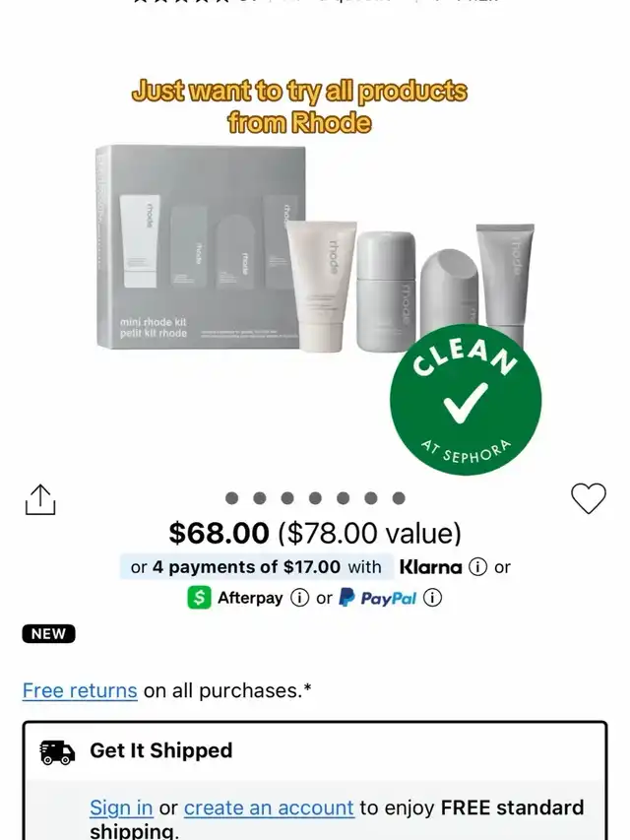This screenshot has height=840, width=630.
Task: Open the Free returns link
Action: [80, 690]
